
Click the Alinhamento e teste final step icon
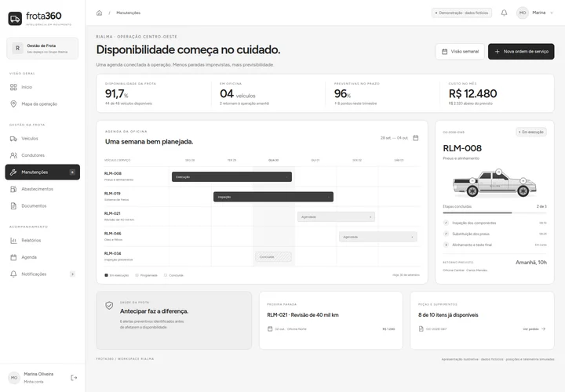tap(446, 245)
